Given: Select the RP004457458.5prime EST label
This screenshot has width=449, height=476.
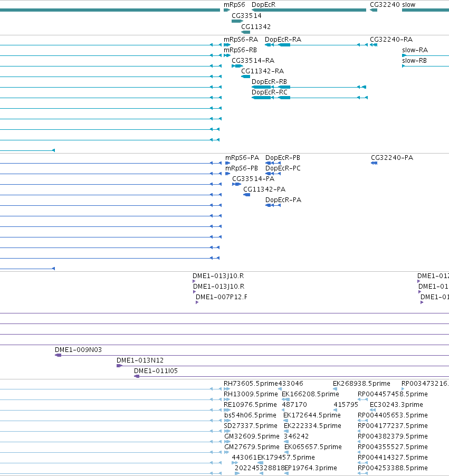Looking at the screenshot, I should click(x=393, y=394).
